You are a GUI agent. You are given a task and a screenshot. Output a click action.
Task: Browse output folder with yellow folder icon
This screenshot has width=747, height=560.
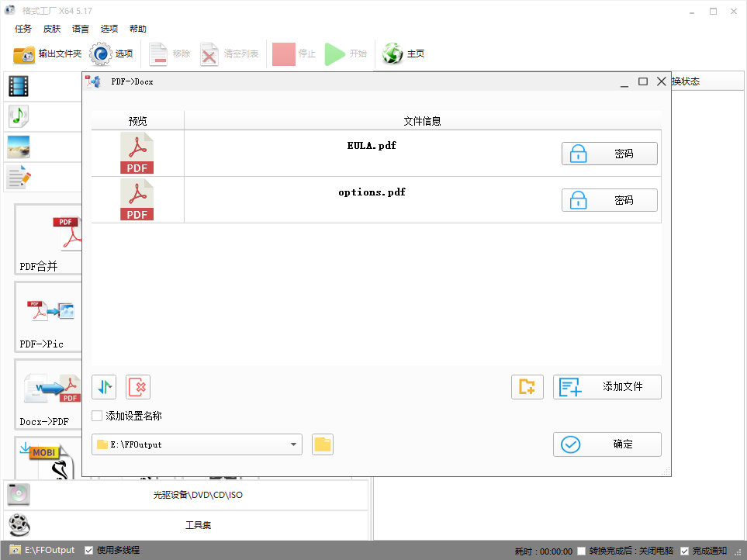point(323,444)
